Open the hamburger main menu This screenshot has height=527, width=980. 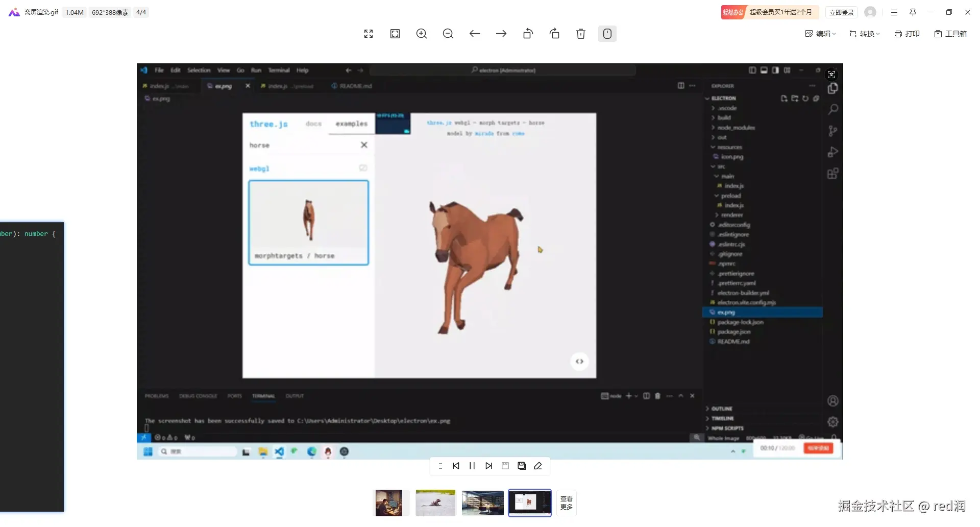pos(894,12)
